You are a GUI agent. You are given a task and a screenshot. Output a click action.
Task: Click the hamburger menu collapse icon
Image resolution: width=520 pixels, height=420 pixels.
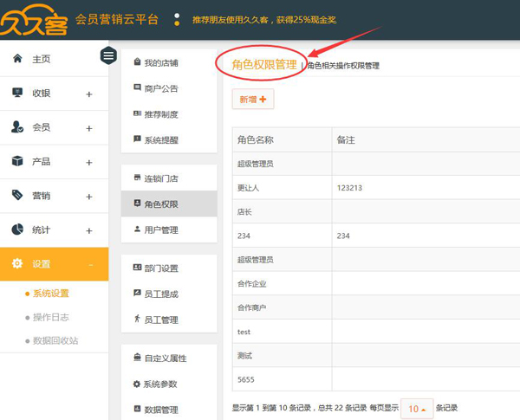click(x=108, y=56)
